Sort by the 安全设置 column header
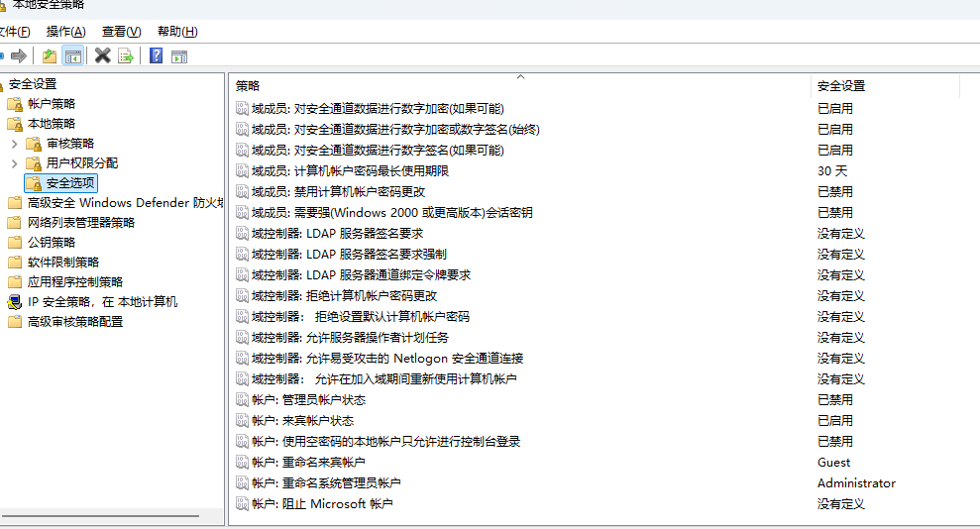 pos(885,85)
